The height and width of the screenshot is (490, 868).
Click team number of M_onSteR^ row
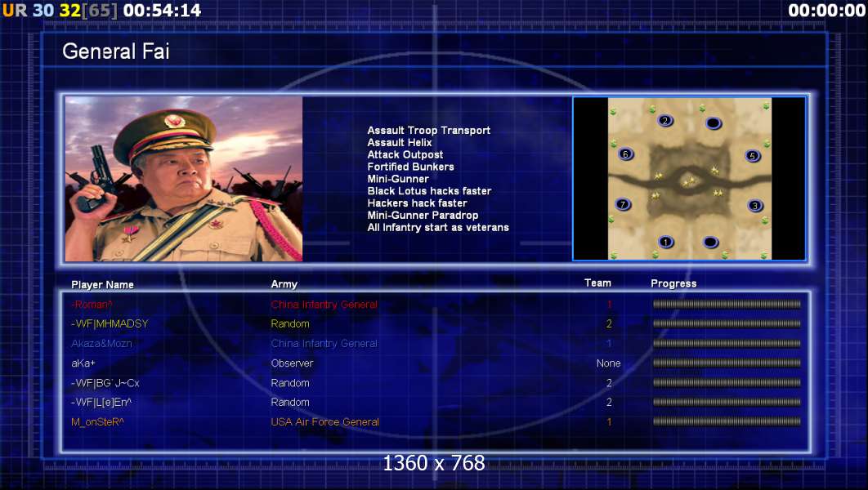[x=609, y=422]
